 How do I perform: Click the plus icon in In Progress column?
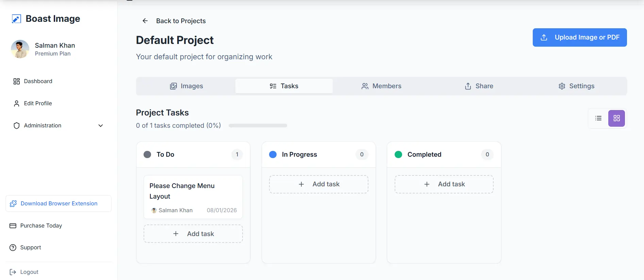coord(301,184)
